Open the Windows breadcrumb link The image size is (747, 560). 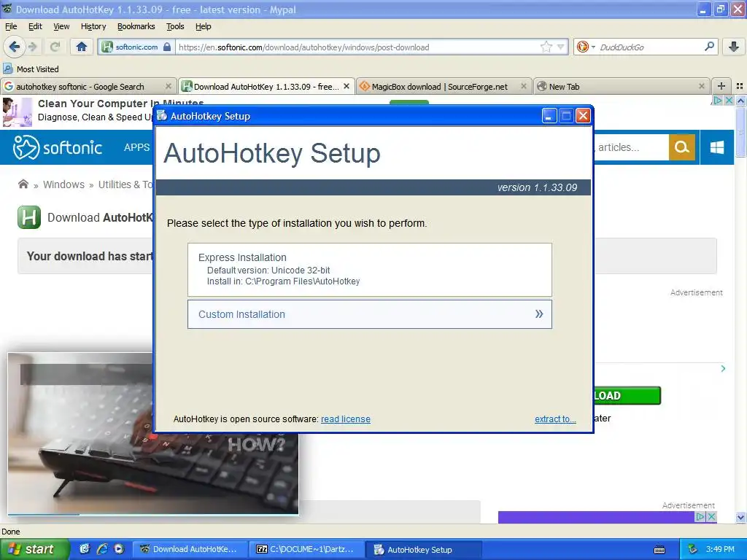pyautogui.click(x=63, y=184)
